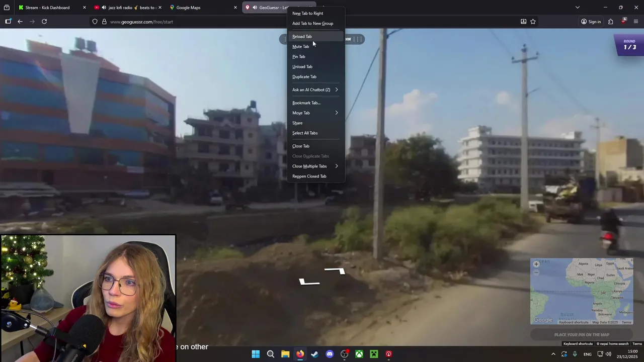The image size is (644, 362).
Task: Close the Google Maps tab
Action: click(235, 8)
